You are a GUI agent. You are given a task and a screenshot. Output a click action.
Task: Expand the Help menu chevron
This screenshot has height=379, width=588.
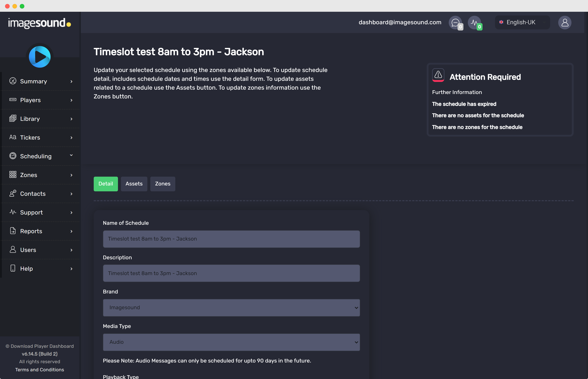tap(71, 268)
